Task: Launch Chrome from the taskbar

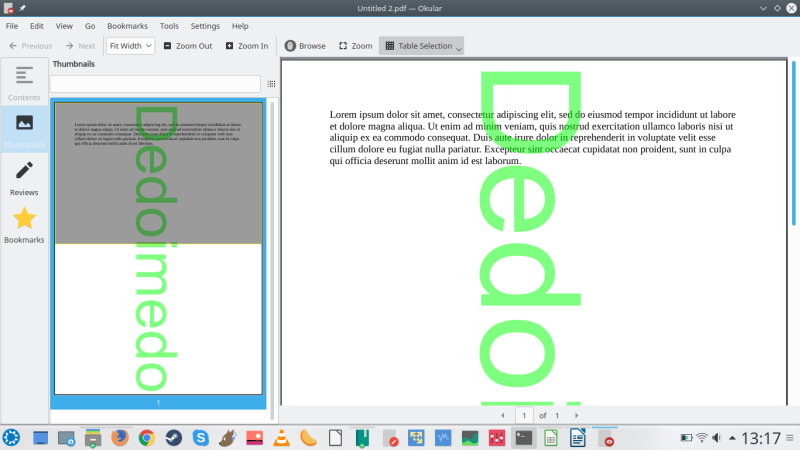Action: (147, 438)
